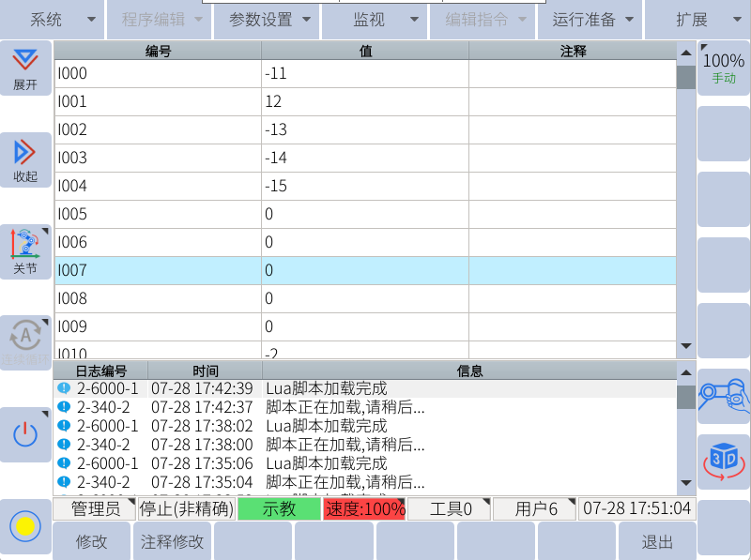751x560 pixels.
Task: Click the 注释修改 button
Action: (x=172, y=542)
